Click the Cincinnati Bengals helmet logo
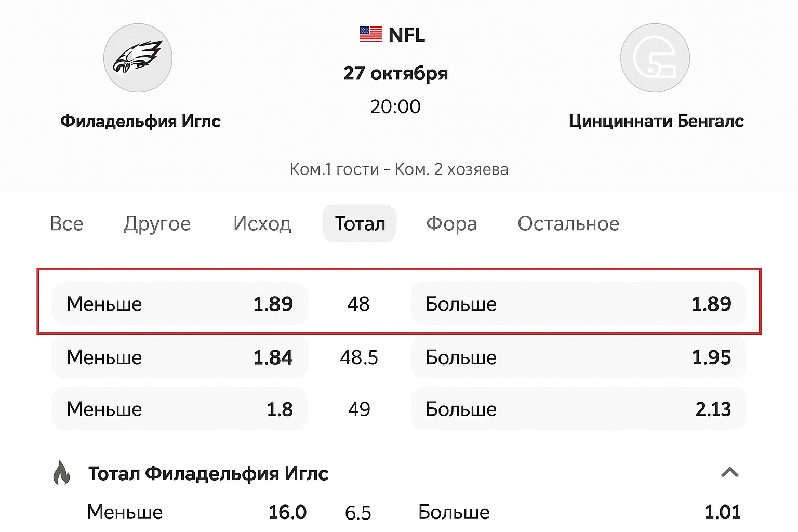This screenshot has width=798, height=532. 655,58
